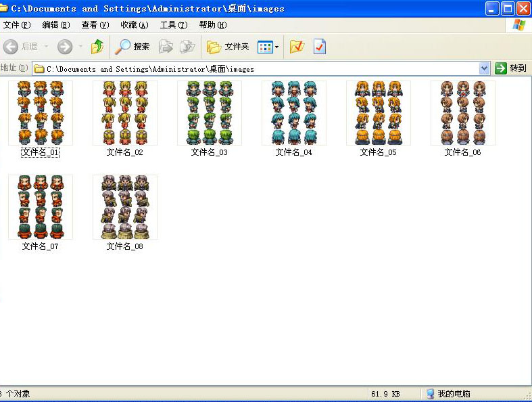Click the 61.9 KB status bar size

[385, 394]
